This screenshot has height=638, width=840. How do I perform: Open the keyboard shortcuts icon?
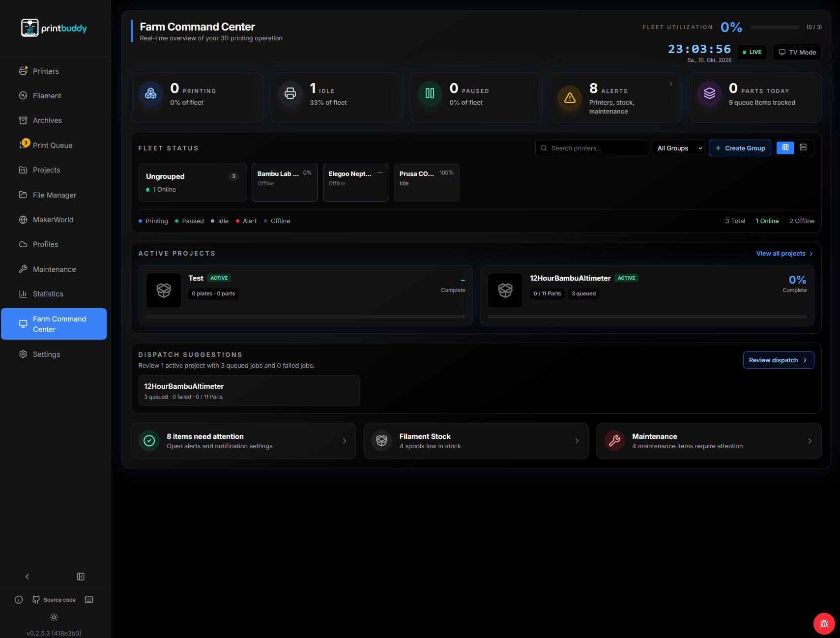point(89,600)
